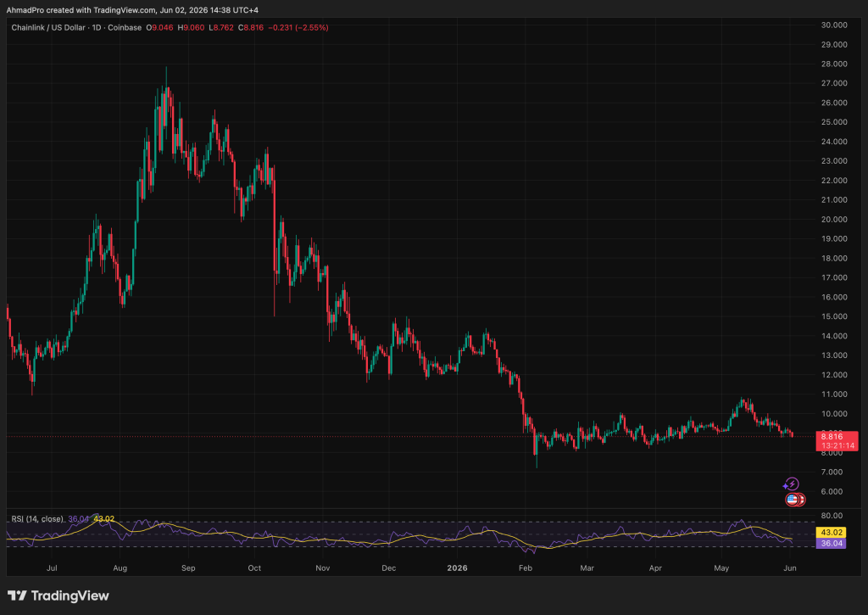Click the purple RSI value 36.04 in legend
This screenshot has width=868, height=615.
click(x=78, y=518)
